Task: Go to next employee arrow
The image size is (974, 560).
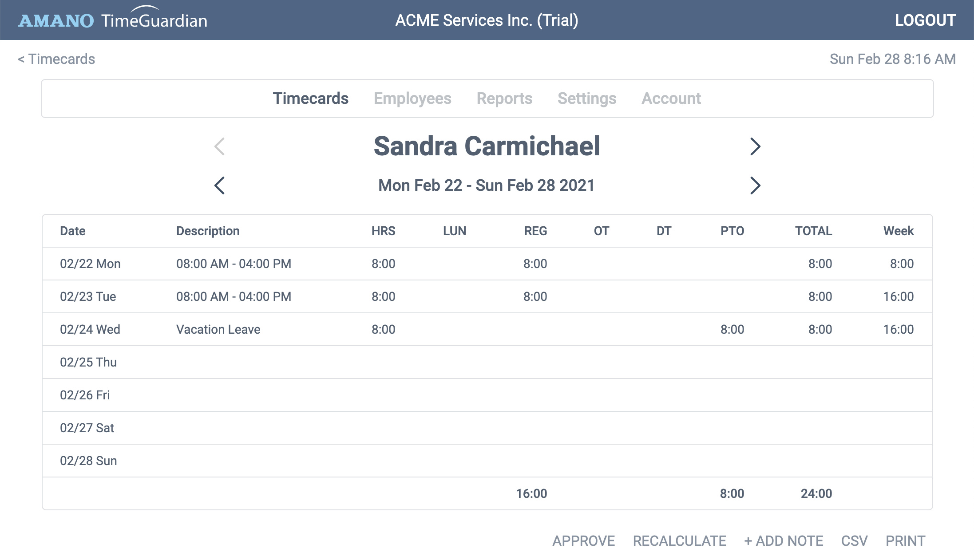Action: 755,146
